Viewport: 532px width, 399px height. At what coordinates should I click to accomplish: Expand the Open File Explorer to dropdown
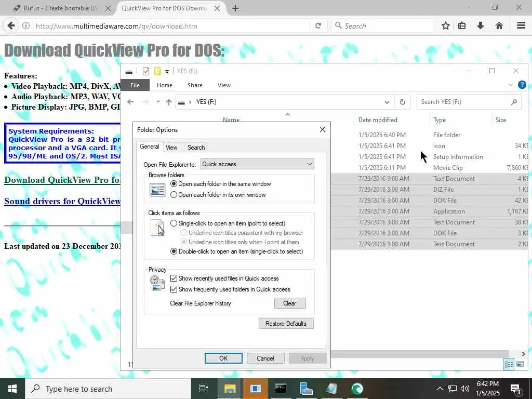click(x=257, y=164)
